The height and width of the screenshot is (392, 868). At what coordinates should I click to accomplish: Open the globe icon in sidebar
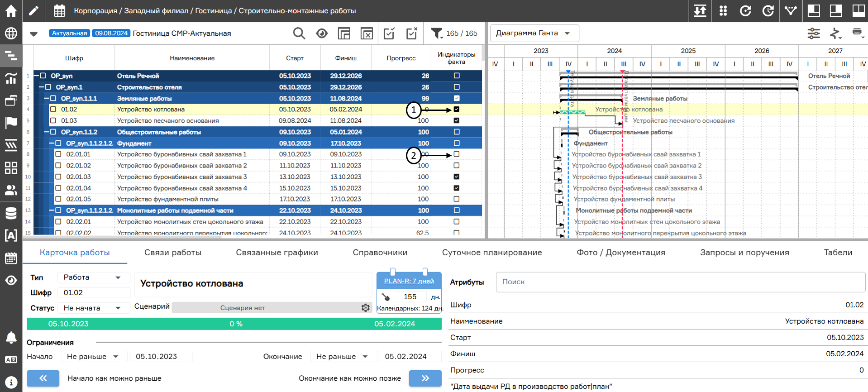pyautogui.click(x=11, y=33)
